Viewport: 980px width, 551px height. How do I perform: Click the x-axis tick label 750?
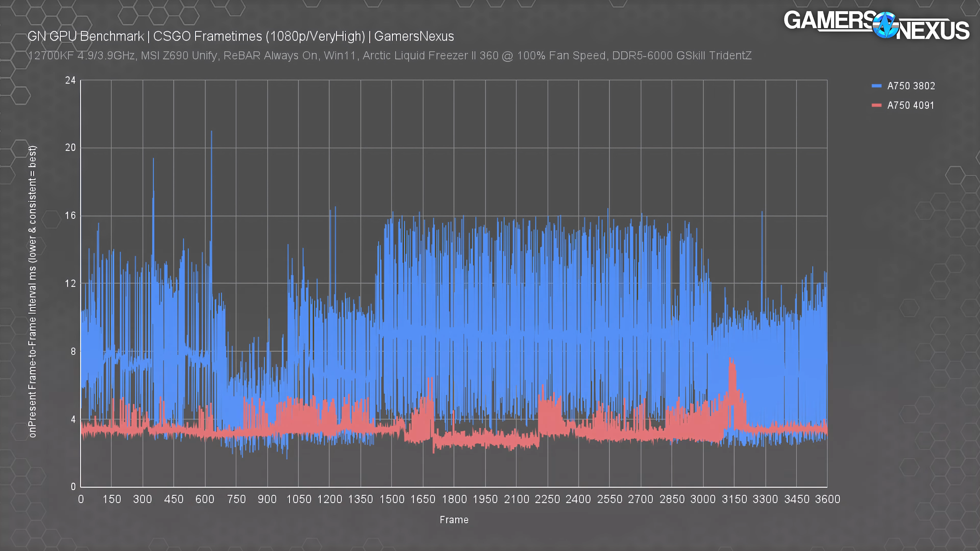pyautogui.click(x=236, y=499)
